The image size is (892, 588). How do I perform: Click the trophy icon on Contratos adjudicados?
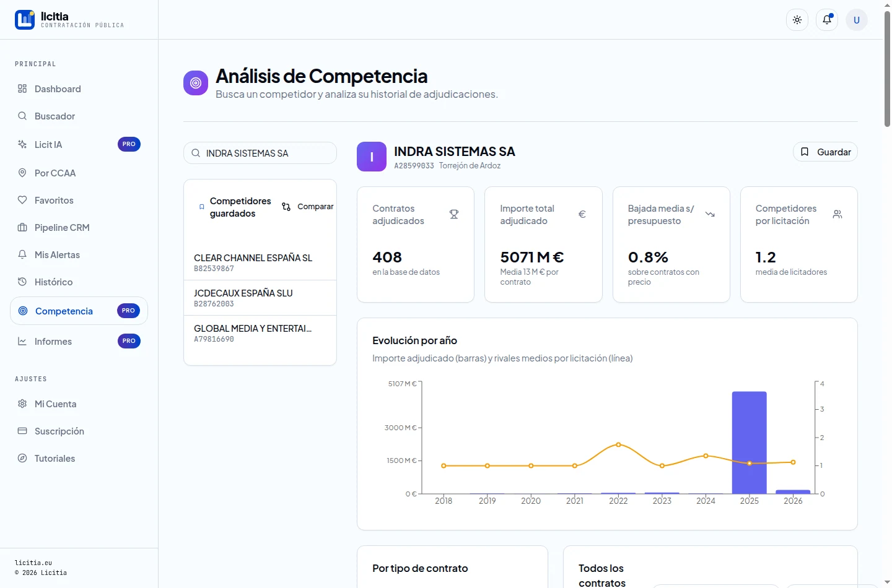(x=454, y=214)
